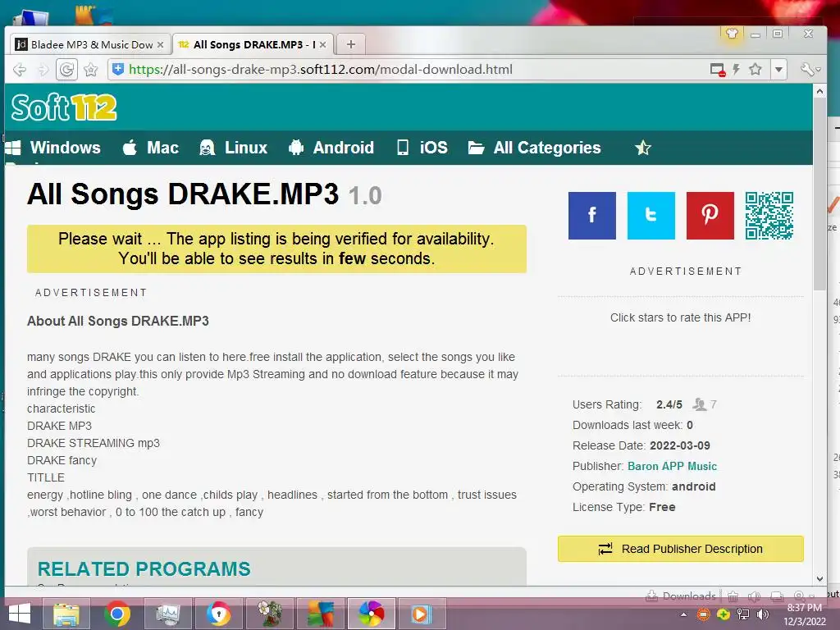Open the Windows category menu

[x=52, y=148]
